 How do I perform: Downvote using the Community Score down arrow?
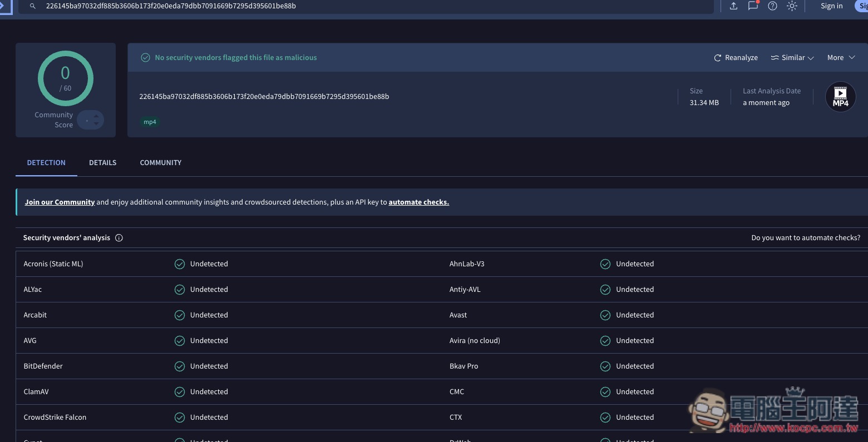96,123
